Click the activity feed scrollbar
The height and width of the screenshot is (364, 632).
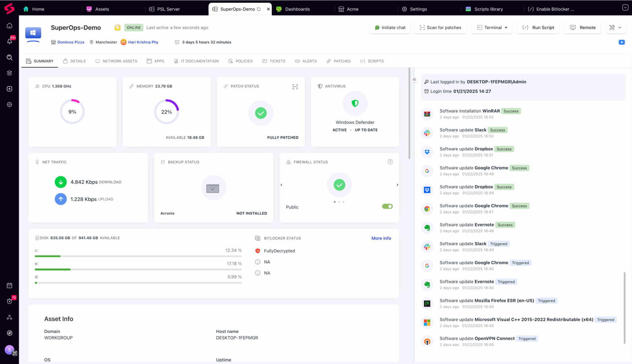coord(624,307)
